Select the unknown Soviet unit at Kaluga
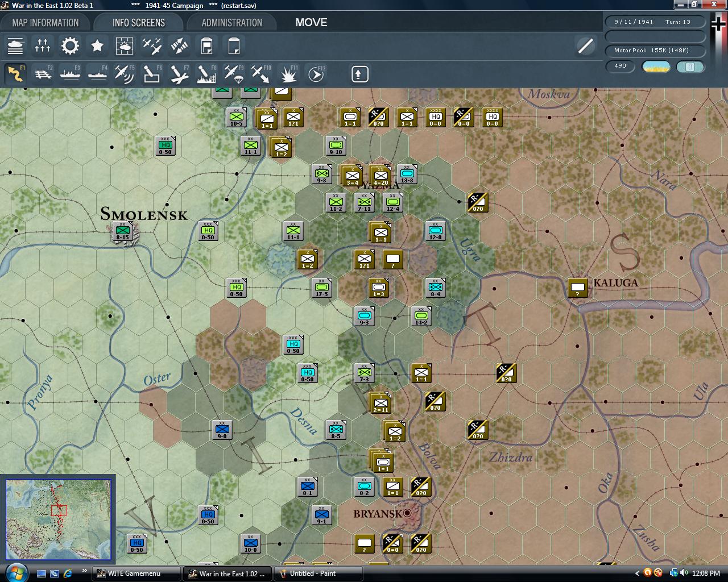Viewport: 728px width, 582px height. 577,288
